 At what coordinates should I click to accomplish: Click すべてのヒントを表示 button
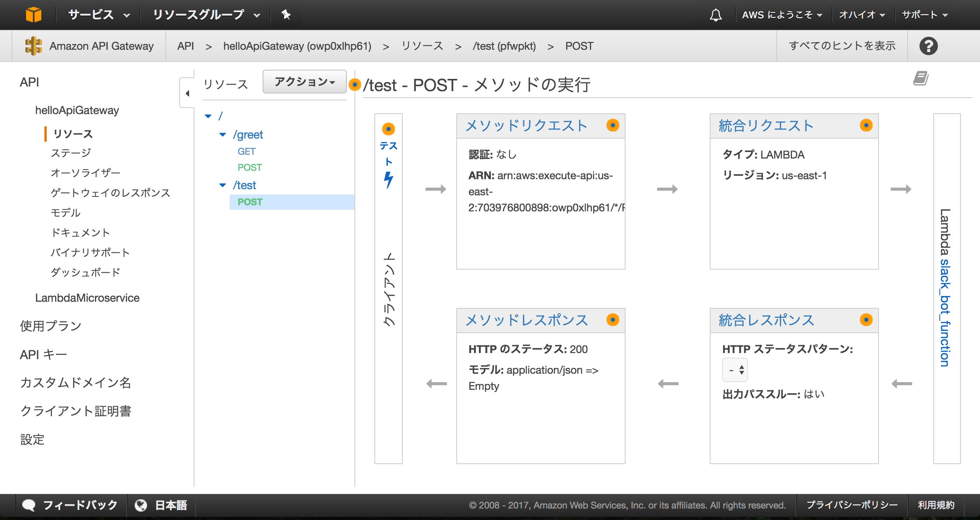click(842, 46)
